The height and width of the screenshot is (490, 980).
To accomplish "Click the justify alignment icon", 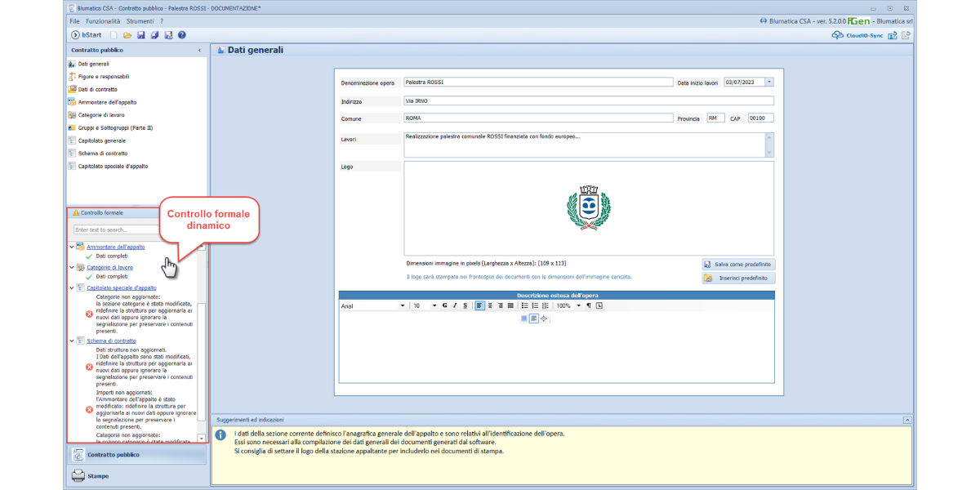I will point(510,305).
